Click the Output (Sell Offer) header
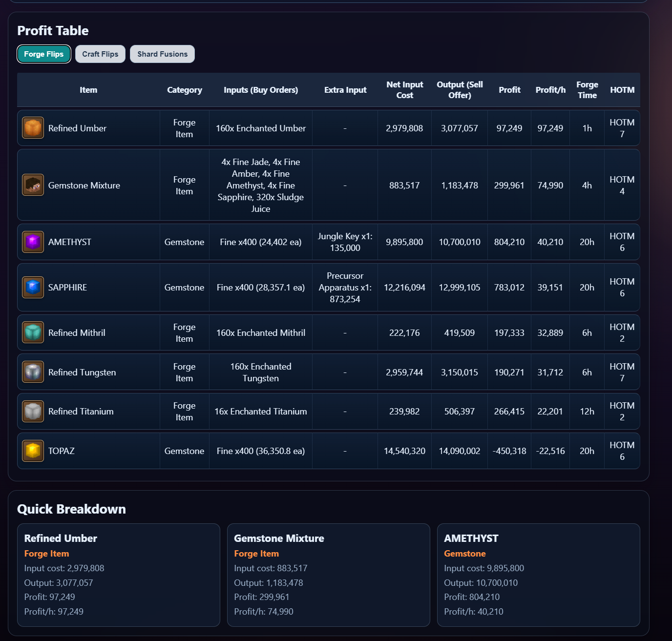 (460, 90)
